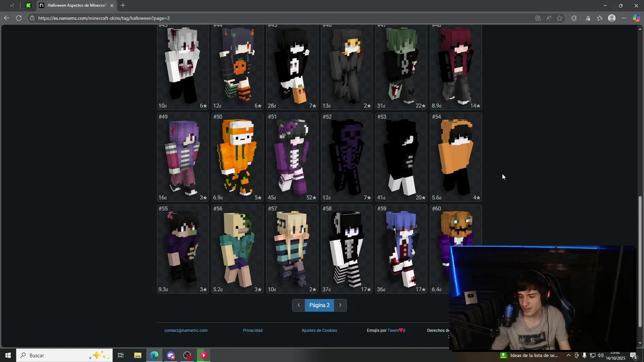Open Ajustes de Cookies footer link

pyautogui.click(x=319, y=330)
